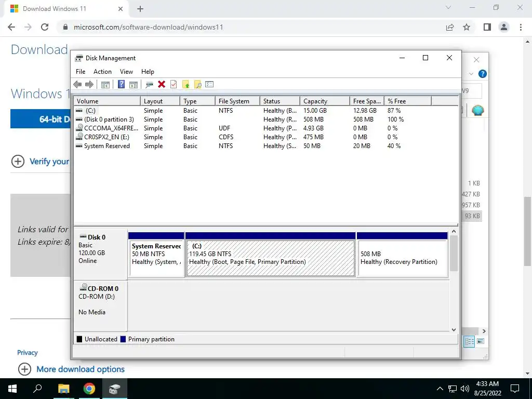Open the Help menu
This screenshot has width=532, height=399.
pyautogui.click(x=148, y=72)
